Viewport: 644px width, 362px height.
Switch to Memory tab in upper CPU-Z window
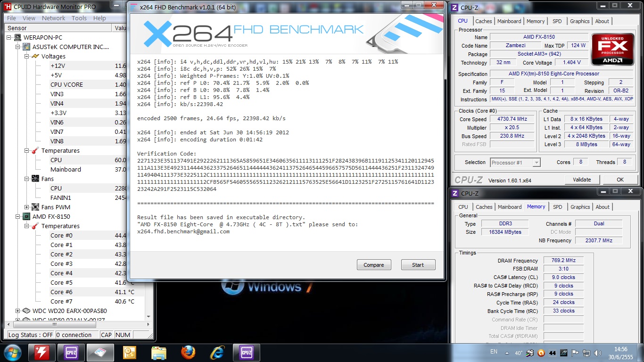tap(536, 21)
